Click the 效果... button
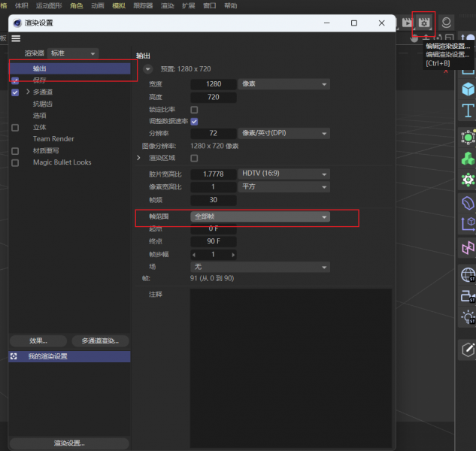Screen dimensions: 476x451 pyautogui.click(x=38, y=341)
